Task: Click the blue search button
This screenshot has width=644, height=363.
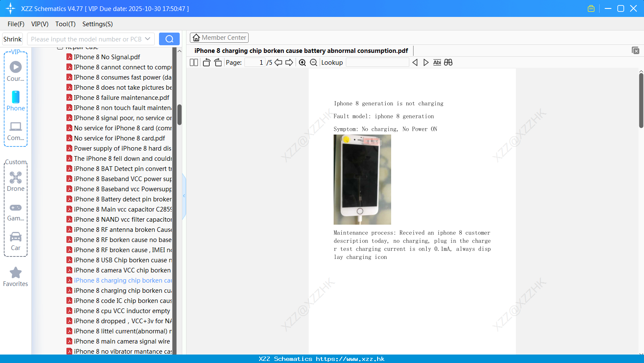Action: (x=169, y=39)
